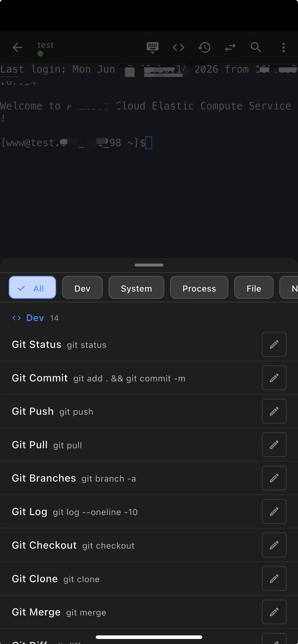Open the three-dot overflow menu
This screenshot has height=644, width=298.
click(283, 47)
